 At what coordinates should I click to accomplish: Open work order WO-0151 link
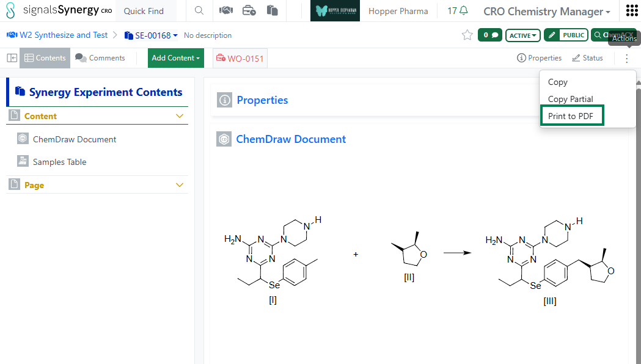[240, 59]
